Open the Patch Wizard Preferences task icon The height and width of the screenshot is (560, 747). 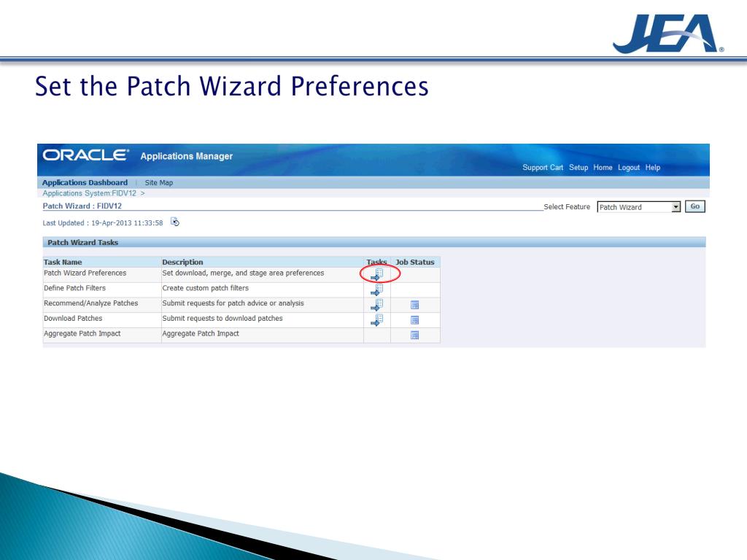(377, 274)
